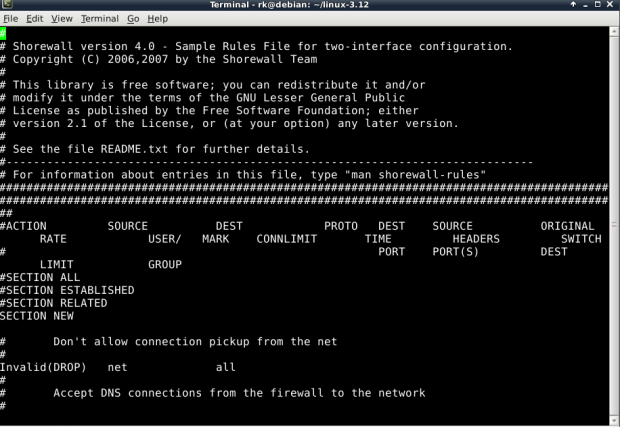Click the 'HEADERS' column header text
620x427 pixels.
pos(476,239)
